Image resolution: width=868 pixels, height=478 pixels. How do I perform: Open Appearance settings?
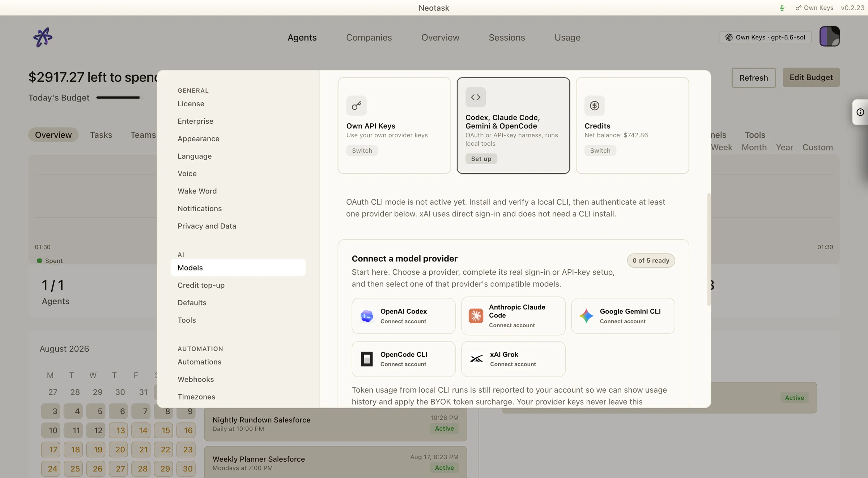238,139
